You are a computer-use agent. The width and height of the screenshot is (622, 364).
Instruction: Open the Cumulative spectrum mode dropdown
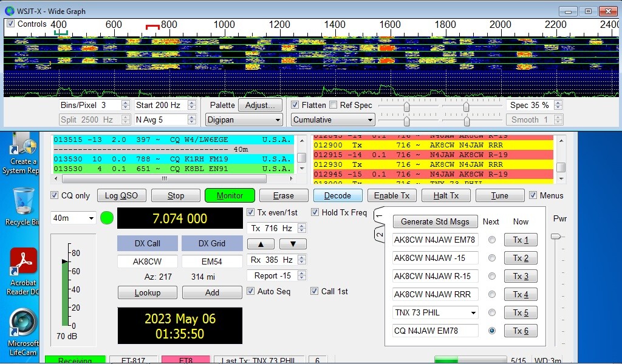[x=332, y=120]
